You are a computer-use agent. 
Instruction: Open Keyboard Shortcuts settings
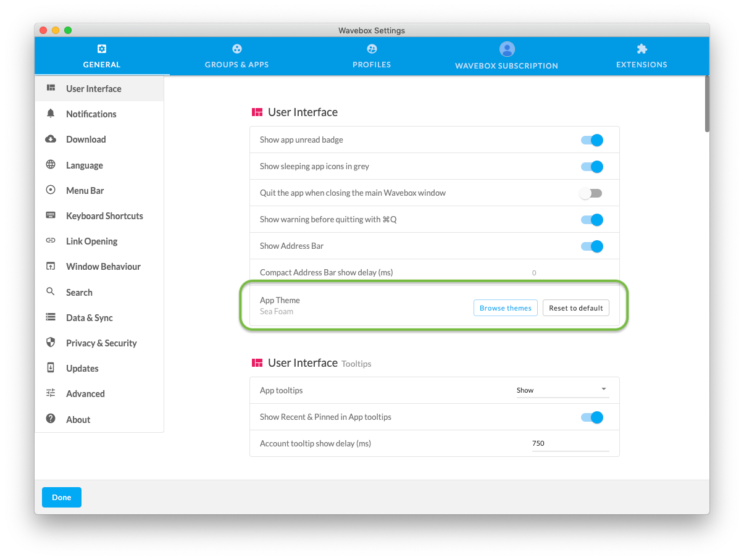pyautogui.click(x=99, y=215)
